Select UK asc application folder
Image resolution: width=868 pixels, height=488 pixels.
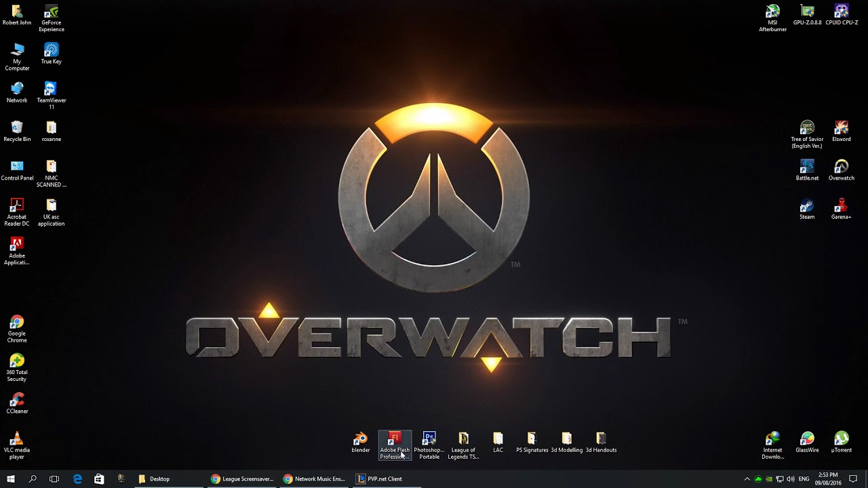click(x=52, y=212)
